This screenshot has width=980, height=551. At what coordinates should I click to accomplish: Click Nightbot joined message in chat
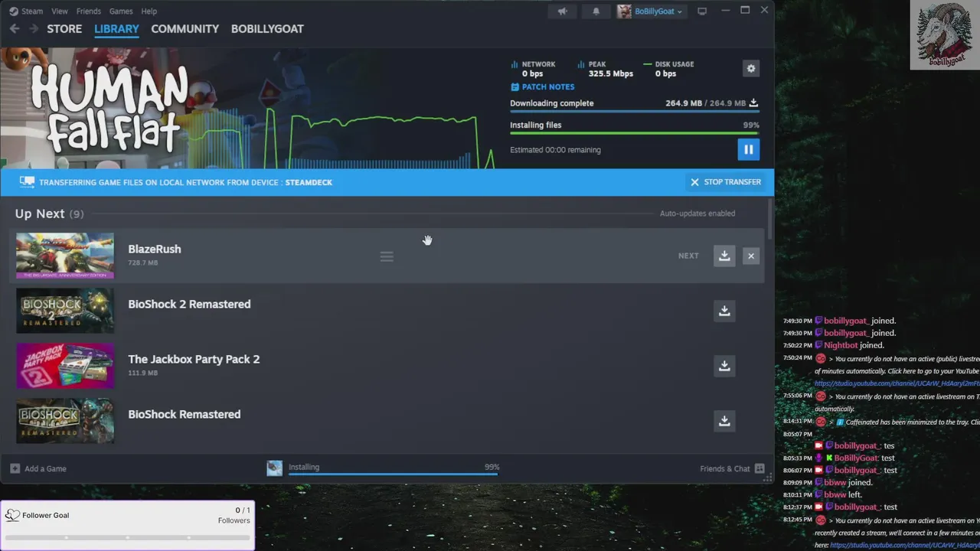click(x=860, y=345)
